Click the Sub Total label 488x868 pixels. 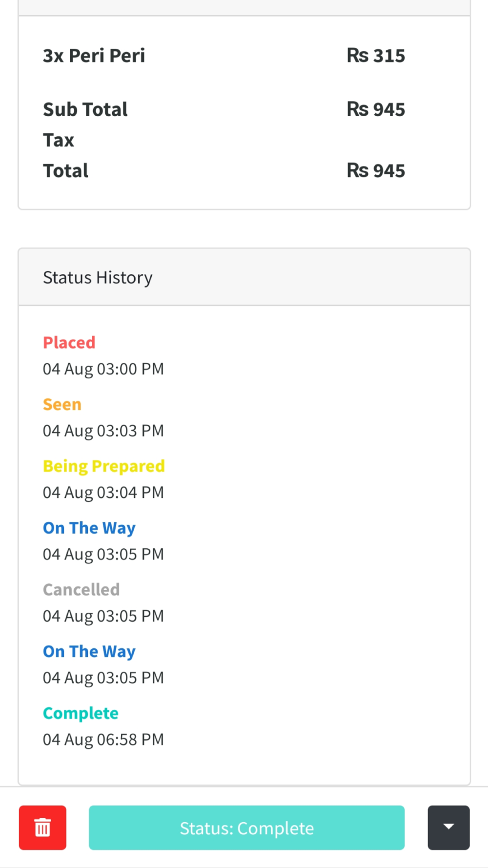click(x=85, y=109)
